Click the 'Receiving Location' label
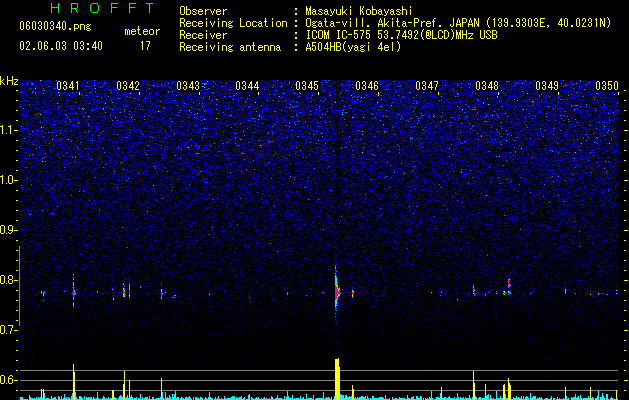Image resolution: width=629 pixels, height=400 pixels. pos(233,23)
